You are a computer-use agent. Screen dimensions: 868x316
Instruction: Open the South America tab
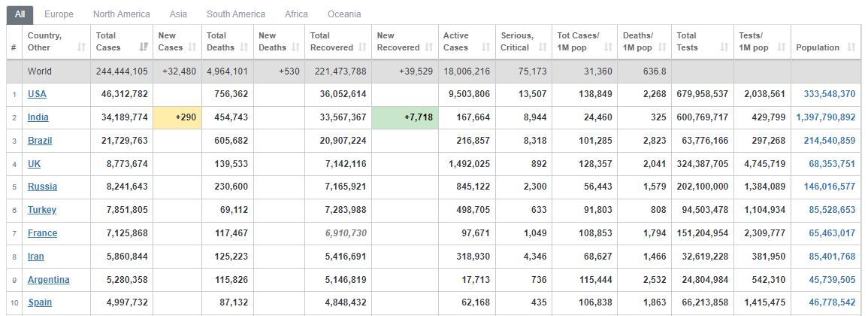point(236,14)
